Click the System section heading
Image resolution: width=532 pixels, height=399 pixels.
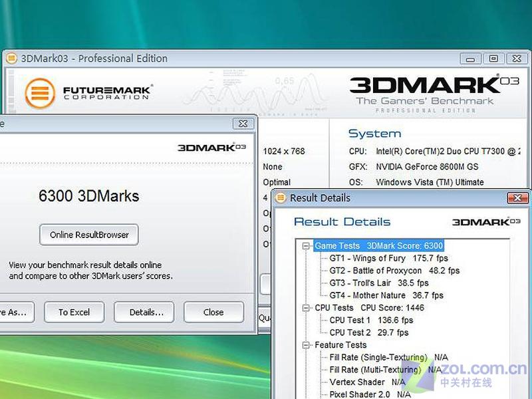click(x=374, y=134)
